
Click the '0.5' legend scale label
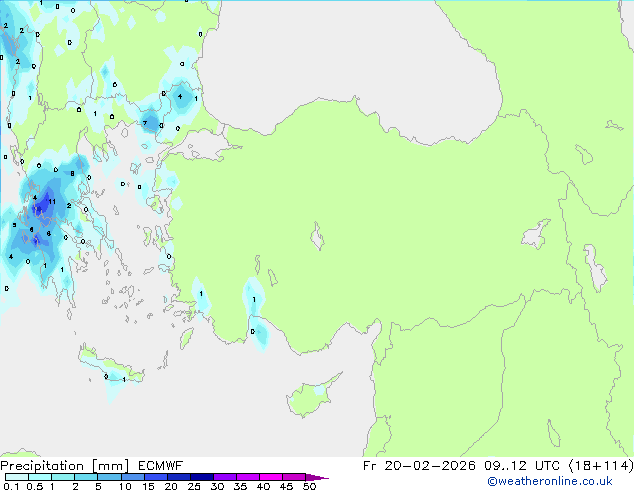35,486
